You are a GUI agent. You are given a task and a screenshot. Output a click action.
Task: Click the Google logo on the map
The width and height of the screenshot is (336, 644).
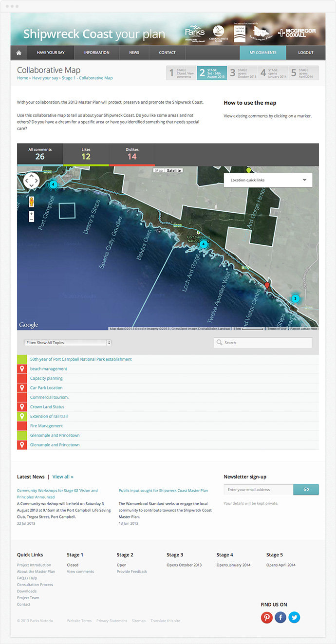coord(28,325)
